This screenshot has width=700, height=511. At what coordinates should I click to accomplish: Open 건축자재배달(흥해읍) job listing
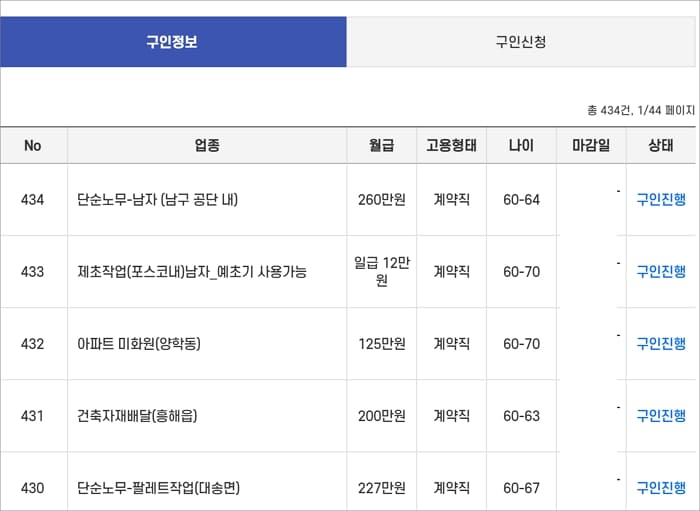137,415
